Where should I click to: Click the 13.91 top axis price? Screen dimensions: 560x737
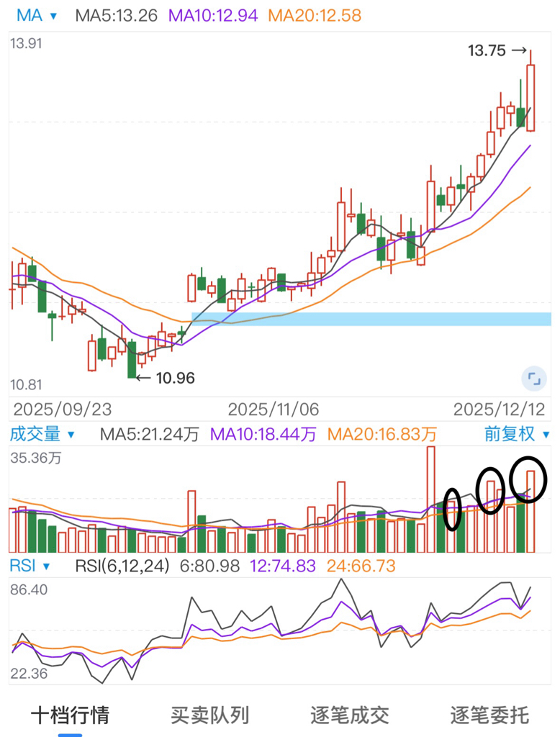click(x=27, y=44)
